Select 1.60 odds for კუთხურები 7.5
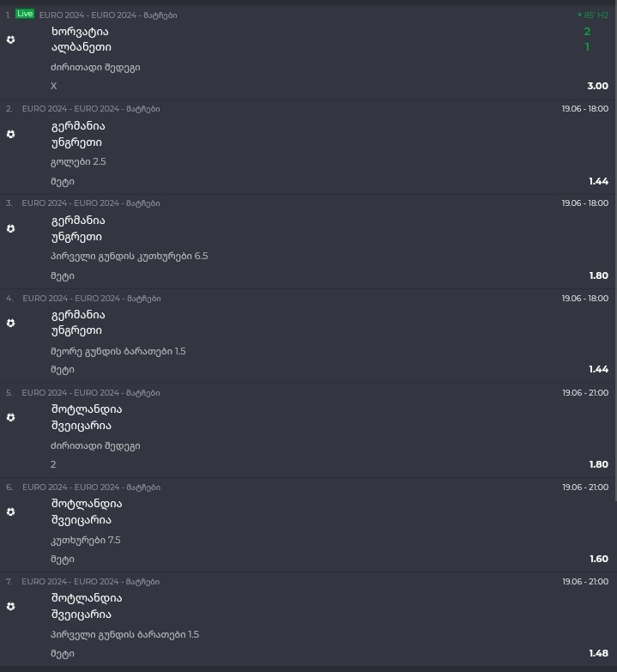Viewport: 617px width, 672px height. click(599, 559)
